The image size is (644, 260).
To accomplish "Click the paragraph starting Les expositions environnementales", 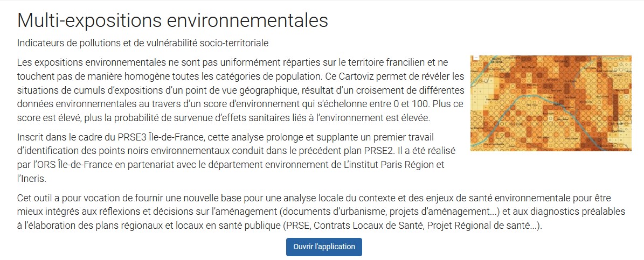I will (x=241, y=90).
